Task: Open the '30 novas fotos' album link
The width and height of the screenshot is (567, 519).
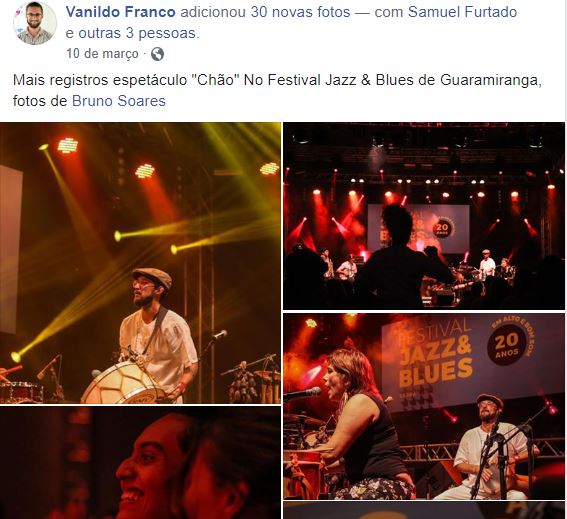Action: tap(300, 12)
